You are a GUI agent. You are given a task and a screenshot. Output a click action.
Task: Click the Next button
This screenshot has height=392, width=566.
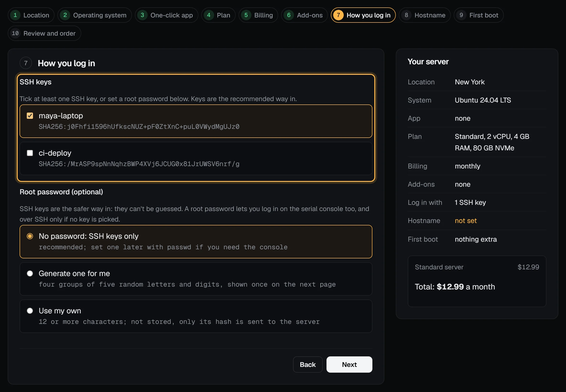(349, 365)
